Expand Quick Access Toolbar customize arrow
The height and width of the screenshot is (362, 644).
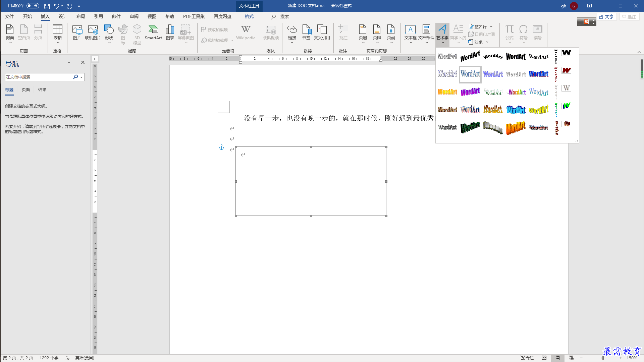tap(79, 6)
